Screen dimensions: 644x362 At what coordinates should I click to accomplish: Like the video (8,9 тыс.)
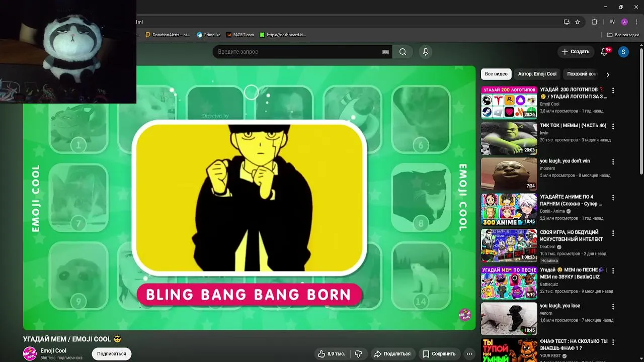coord(331,354)
